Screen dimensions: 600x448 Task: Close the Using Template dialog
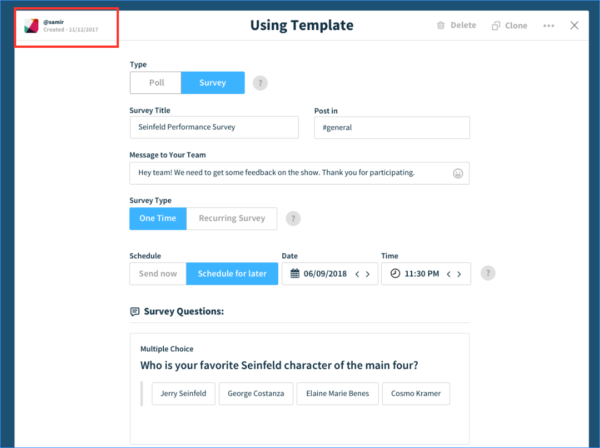click(x=574, y=25)
